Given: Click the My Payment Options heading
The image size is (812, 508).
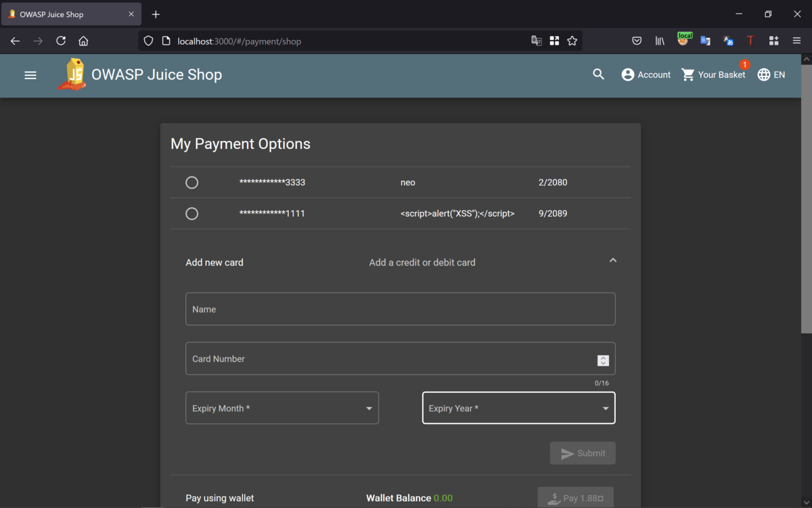Looking at the screenshot, I should (240, 144).
